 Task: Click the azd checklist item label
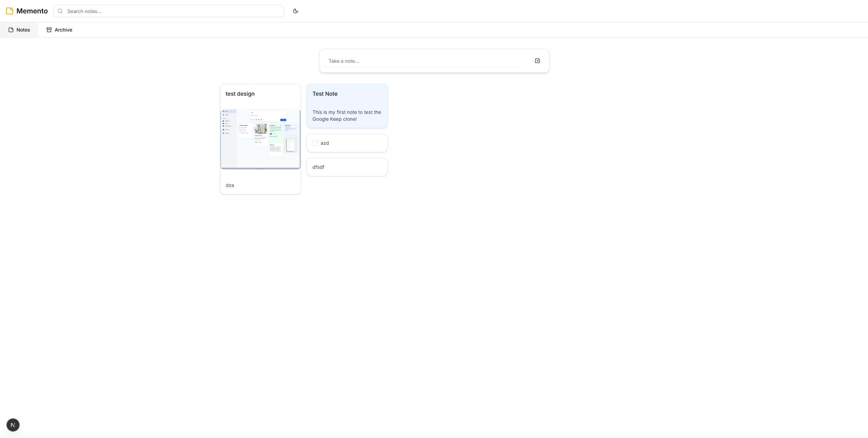(x=325, y=143)
